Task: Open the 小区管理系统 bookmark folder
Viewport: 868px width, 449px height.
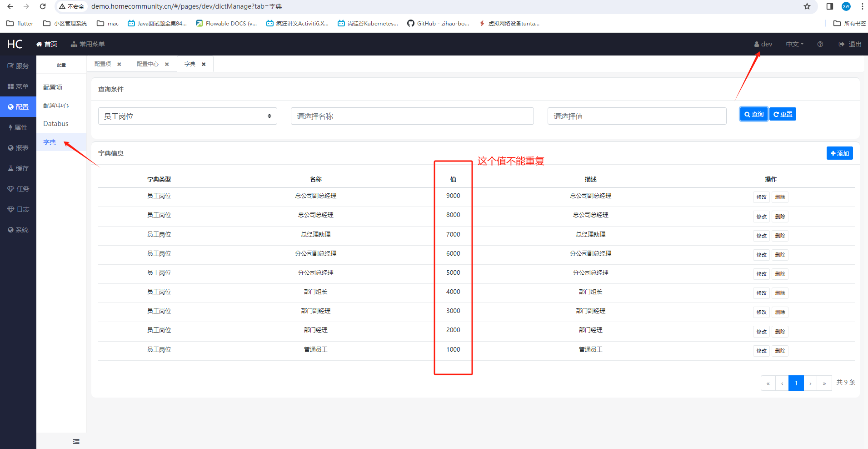Action: pyautogui.click(x=65, y=23)
